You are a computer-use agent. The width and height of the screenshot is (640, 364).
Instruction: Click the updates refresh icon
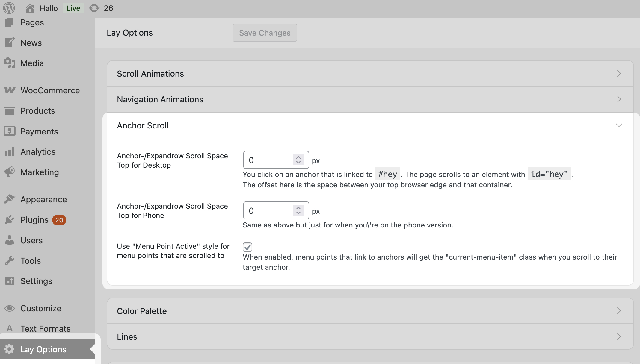coord(94,8)
